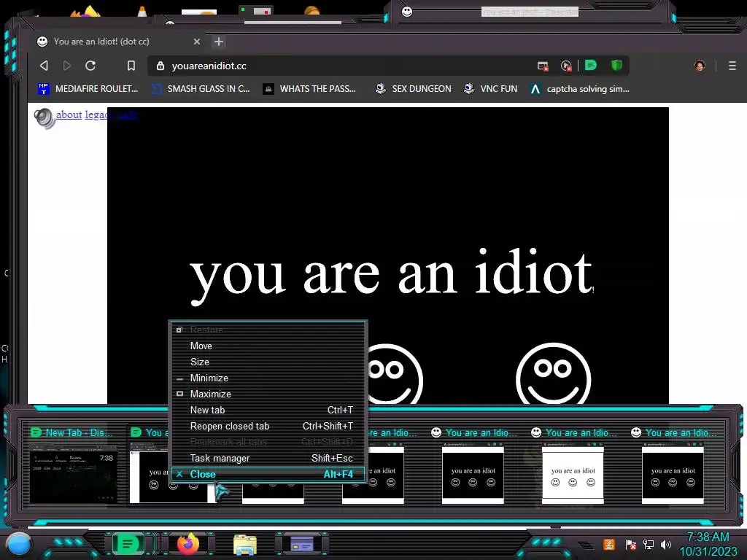
Task: Open the network tray icon
Action: (649, 544)
